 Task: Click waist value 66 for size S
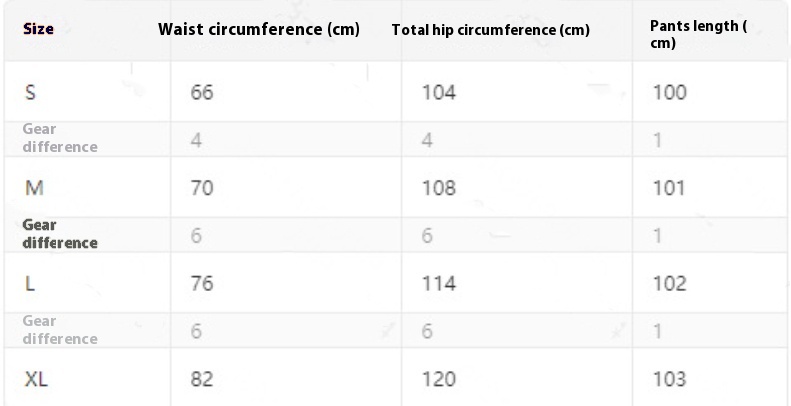tap(202, 93)
